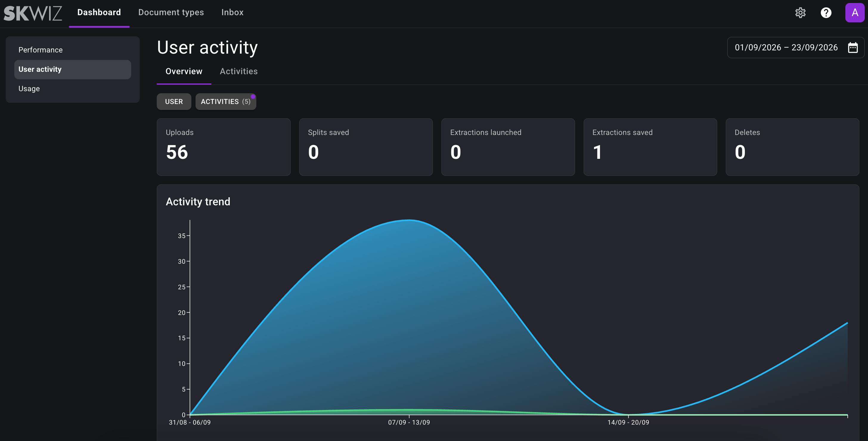Open the USER filter dropdown
Image resolution: width=868 pixels, height=441 pixels.
point(174,101)
